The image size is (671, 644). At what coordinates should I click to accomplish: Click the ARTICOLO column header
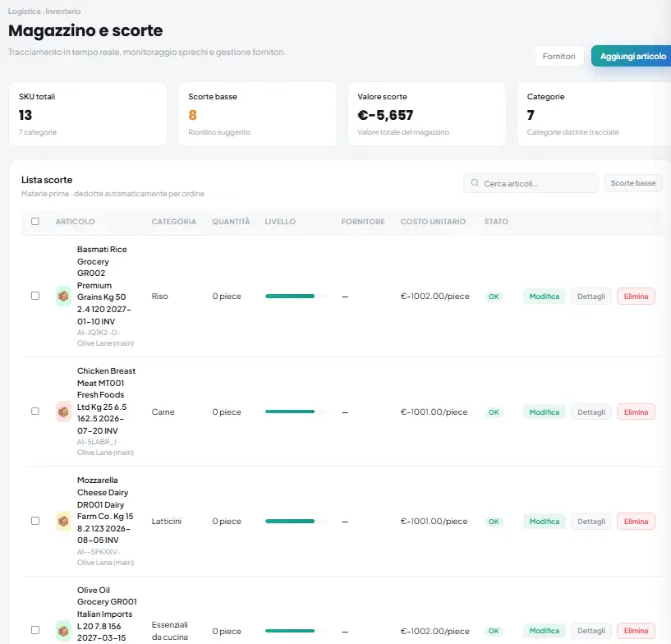point(76,222)
